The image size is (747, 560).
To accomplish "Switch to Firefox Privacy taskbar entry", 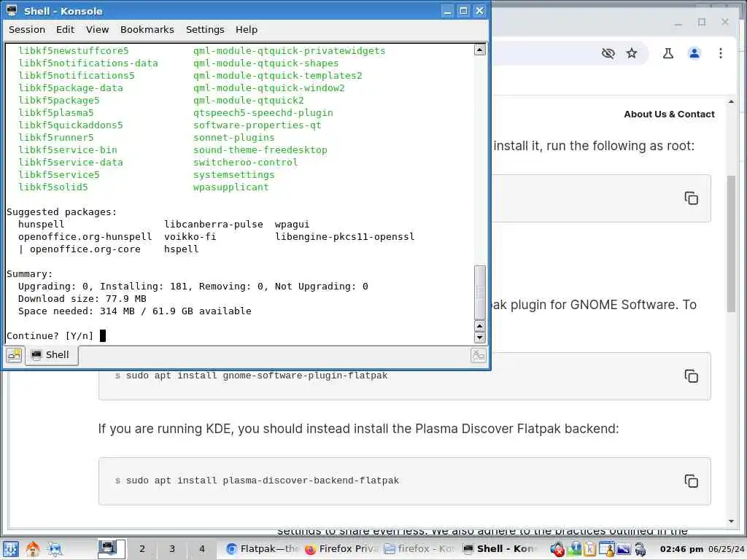I will point(341,549).
